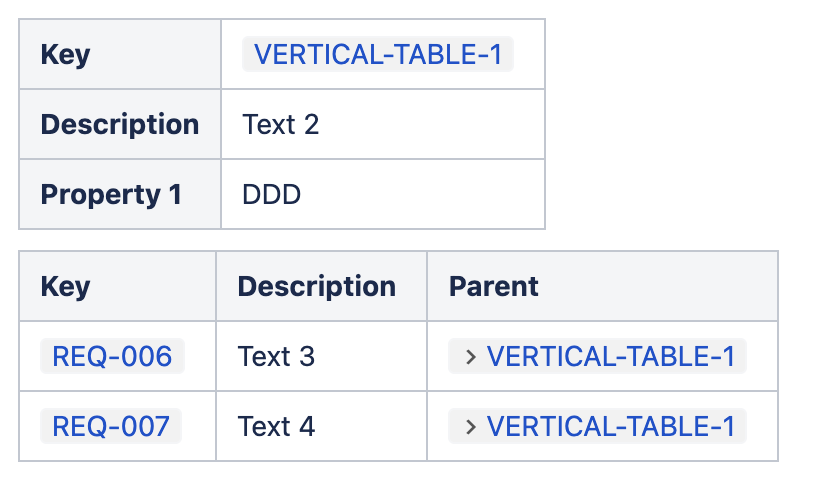Open the VERTICAL-TABLE-1 key link in top table
The height and width of the screenshot is (482, 826).
(378, 54)
